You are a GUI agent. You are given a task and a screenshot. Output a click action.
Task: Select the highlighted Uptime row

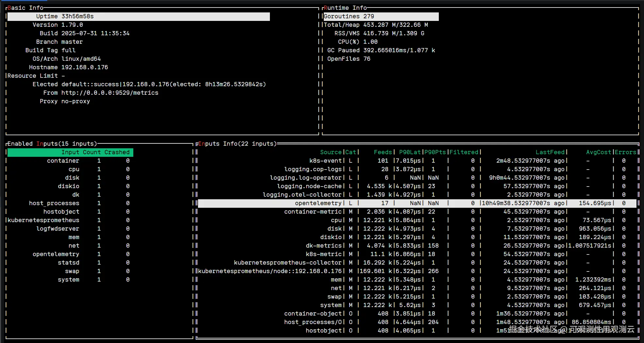coord(138,16)
